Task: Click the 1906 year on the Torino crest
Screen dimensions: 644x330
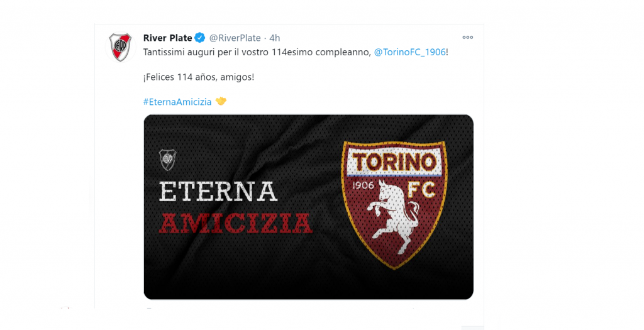Action: 365,186
